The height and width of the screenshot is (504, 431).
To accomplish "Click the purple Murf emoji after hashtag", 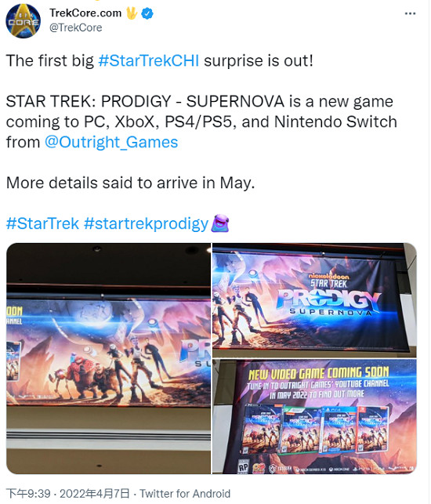I will (220, 223).
